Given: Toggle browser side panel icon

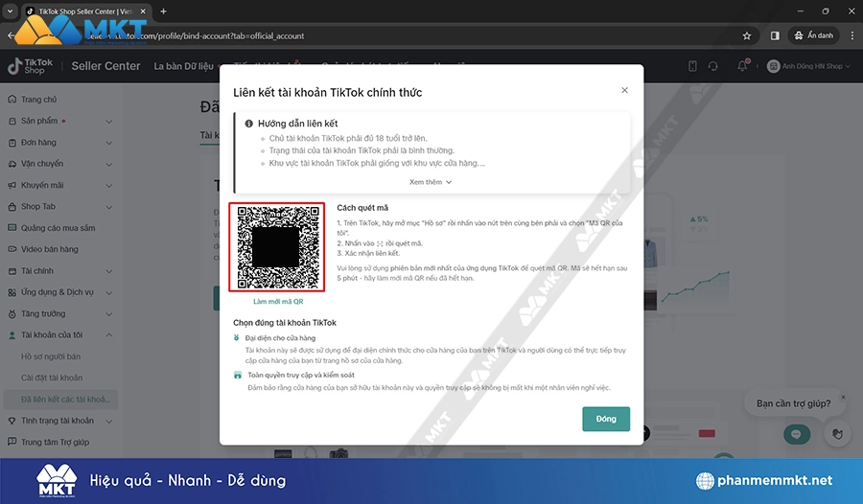Looking at the screenshot, I should pyautogui.click(x=775, y=35).
